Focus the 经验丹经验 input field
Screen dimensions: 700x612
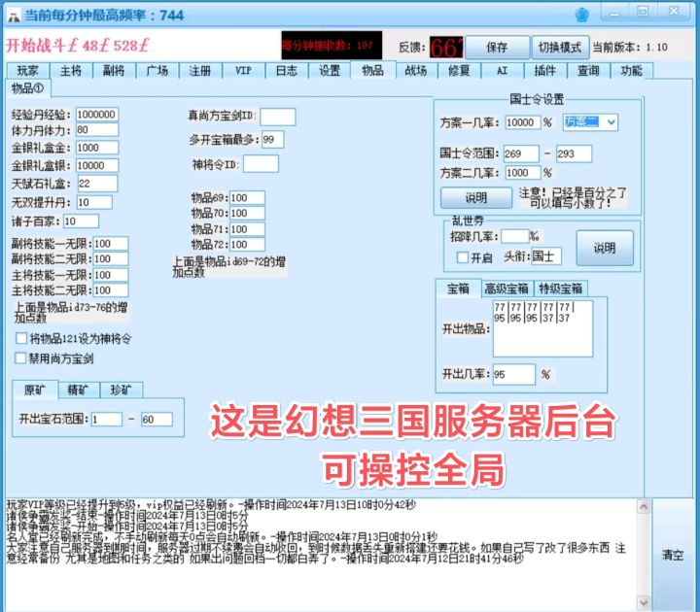point(97,115)
